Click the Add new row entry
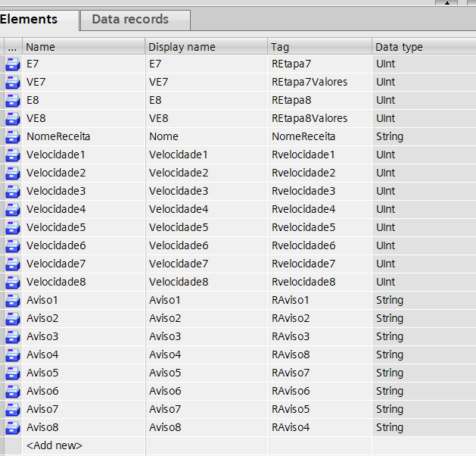Viewport: 476px width, 456px height. click(x=54, y=446)
